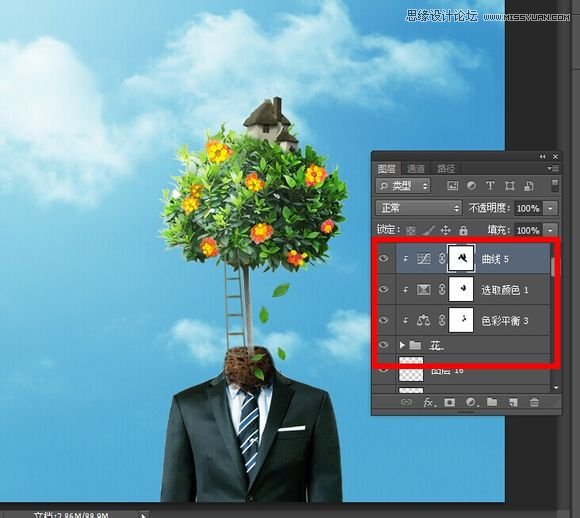
Task: Add a layer mask icon
Action: [449, 402]
